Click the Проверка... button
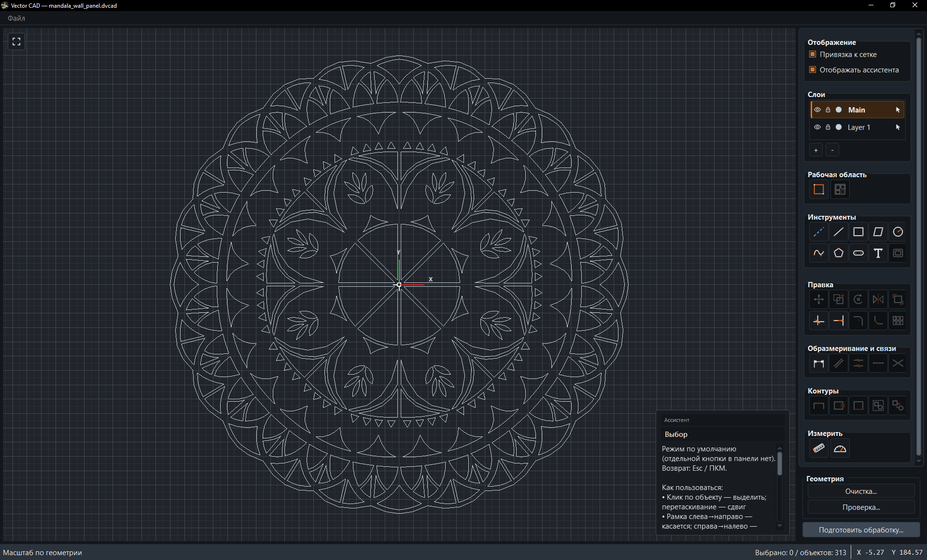927x560 pixels. [x=861, y=507]
